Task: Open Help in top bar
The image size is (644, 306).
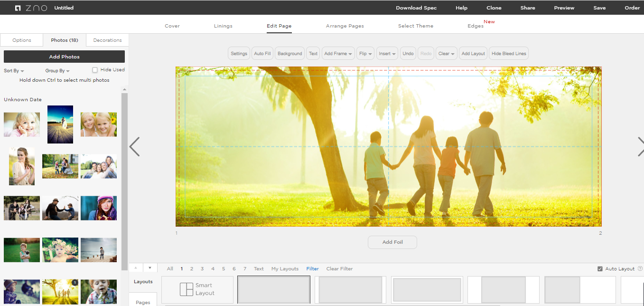Action: click(x=461, y=8)
